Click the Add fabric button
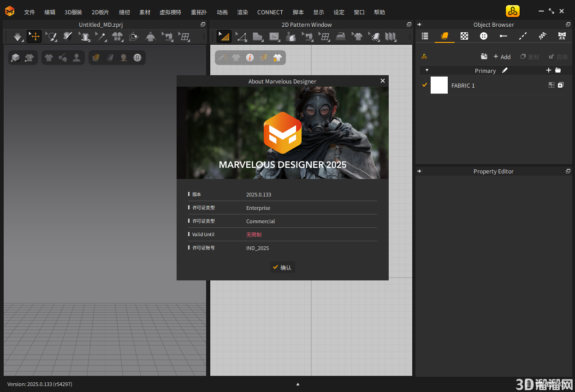575x392 pixels. tap(502, 57)
